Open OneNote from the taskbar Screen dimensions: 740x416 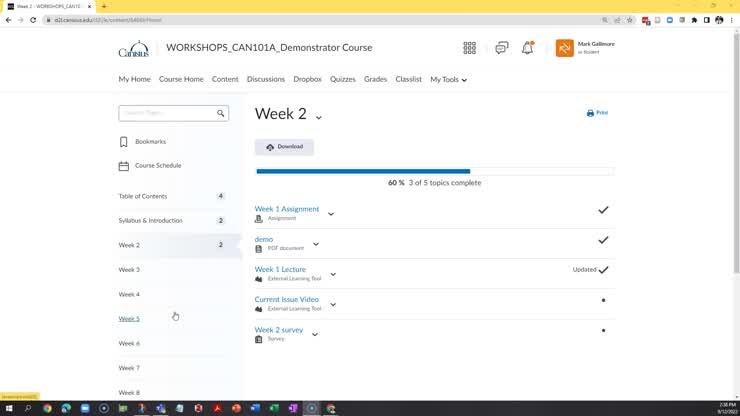pos(293,408)
